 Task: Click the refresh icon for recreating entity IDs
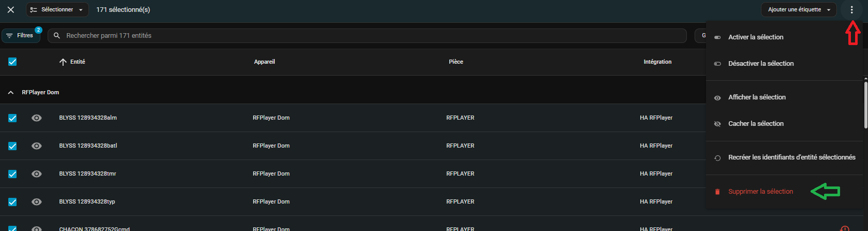pos(717,158)
